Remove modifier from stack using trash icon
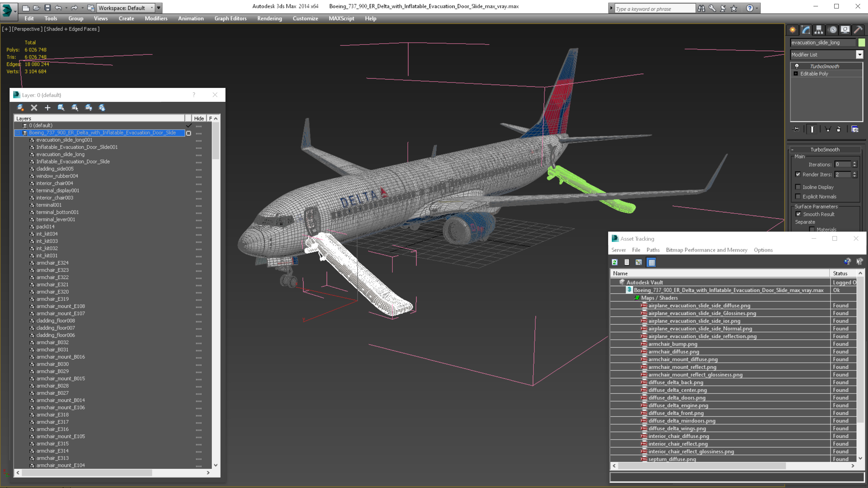Image resolution: width=868 pixels, height=488 pixels. click(x=839, y=129)
